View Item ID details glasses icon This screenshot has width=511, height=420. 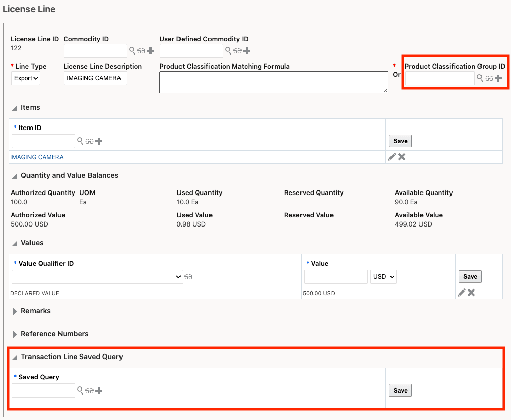[89, 141]
